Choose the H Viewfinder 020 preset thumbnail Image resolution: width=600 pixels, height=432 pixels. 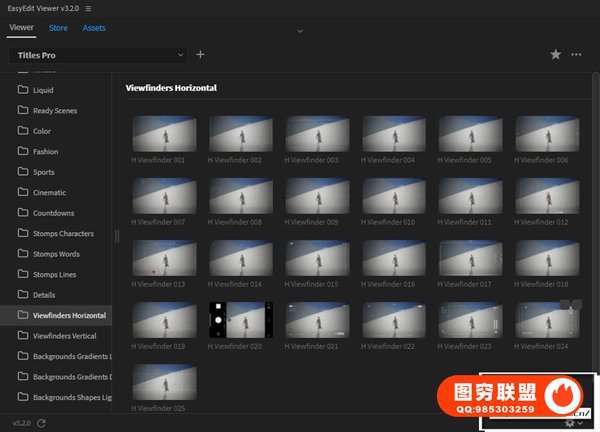pyautogui.click(x=241, y=320)
